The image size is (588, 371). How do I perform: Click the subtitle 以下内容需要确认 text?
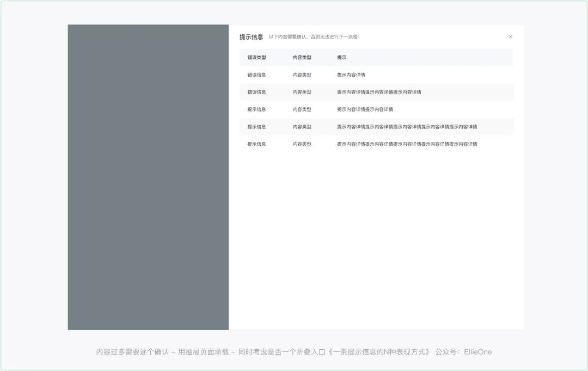[314, 37]
